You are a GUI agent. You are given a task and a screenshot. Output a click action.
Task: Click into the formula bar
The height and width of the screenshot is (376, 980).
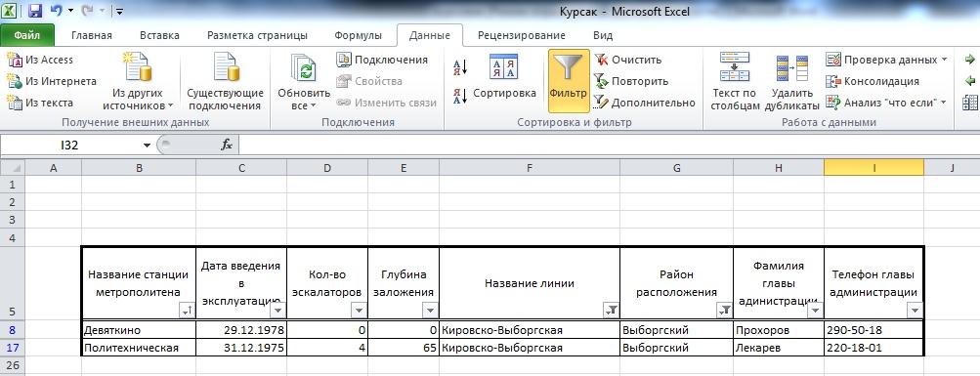pyautogui.click(x=609, y=145)
